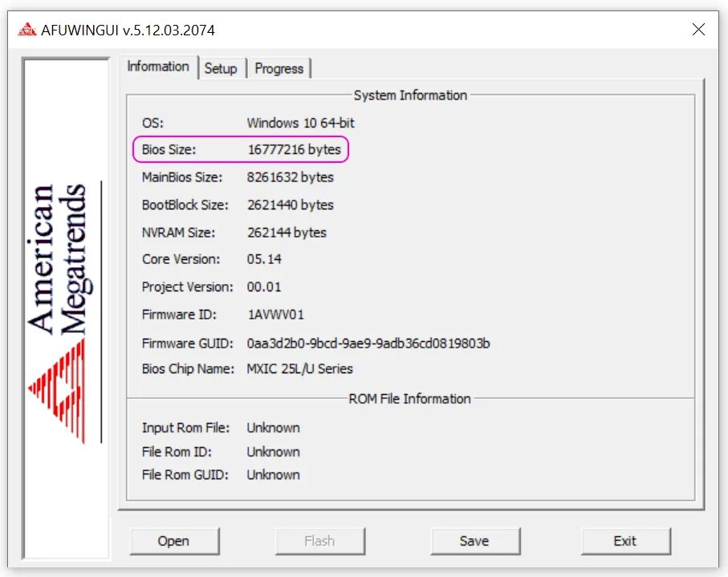The image size is (728, 577).
Task: Click the Core Version: label
Action: point(181,259)
